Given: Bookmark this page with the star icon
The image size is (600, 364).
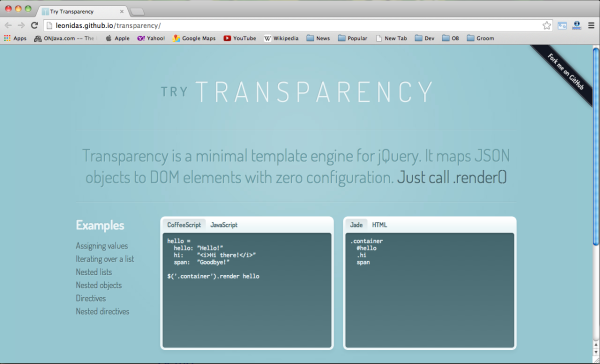Looking at the screenshot, I should tap(546, 26).
